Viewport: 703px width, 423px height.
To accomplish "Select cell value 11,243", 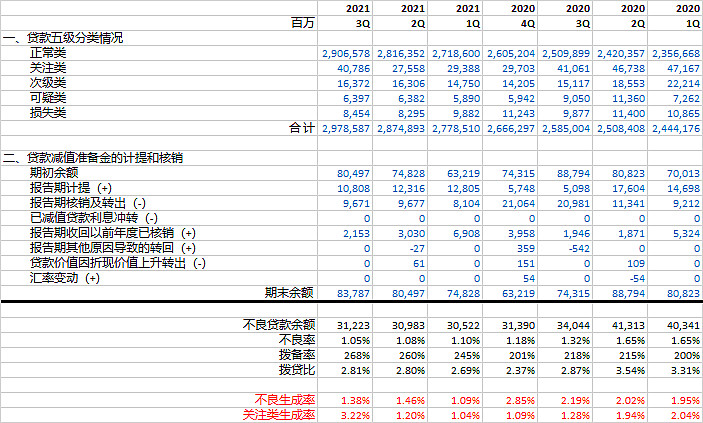I will pyautogui.click(x=518, y=114).
